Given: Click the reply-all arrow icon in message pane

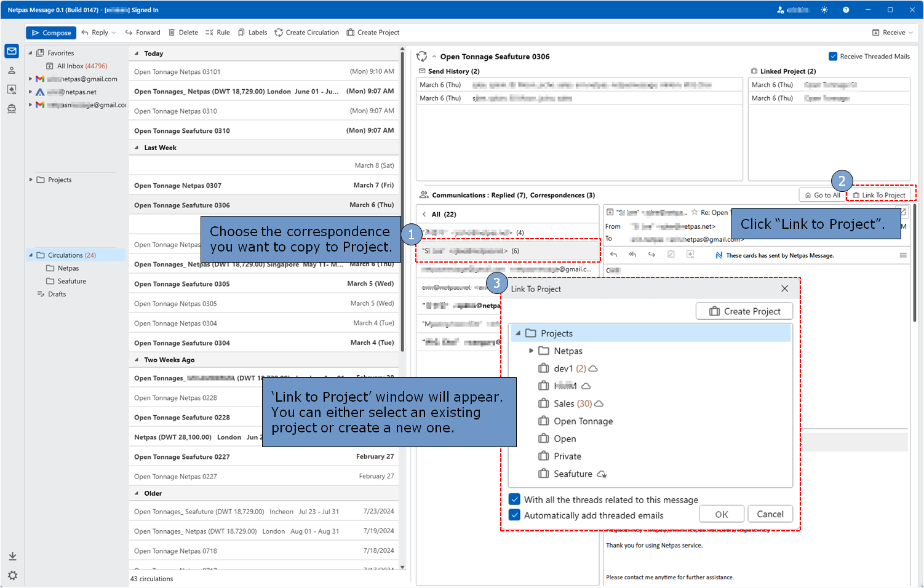Looking at the screenshot, I should [x=632, y=255].
